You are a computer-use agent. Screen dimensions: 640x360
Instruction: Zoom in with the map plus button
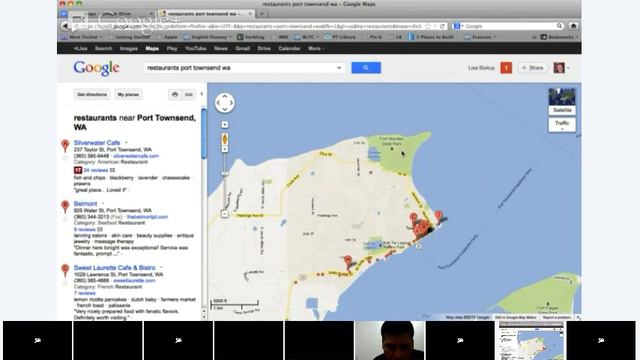(225, 125)
